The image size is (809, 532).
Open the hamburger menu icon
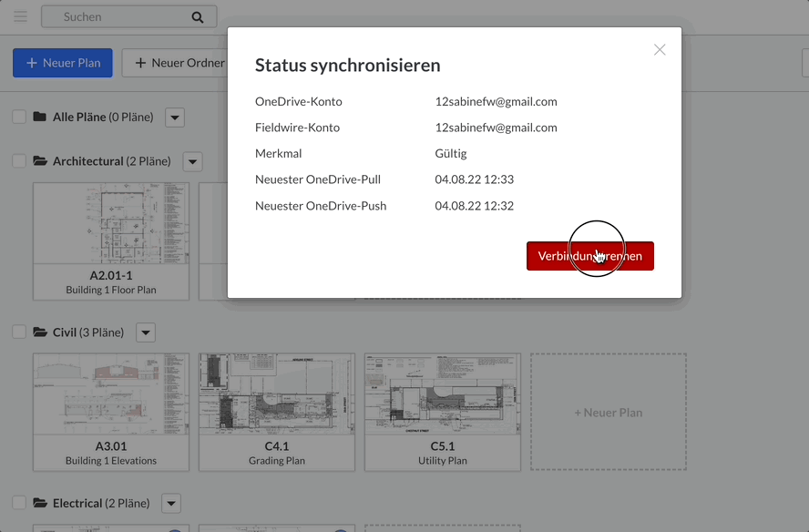coord(21,16)
